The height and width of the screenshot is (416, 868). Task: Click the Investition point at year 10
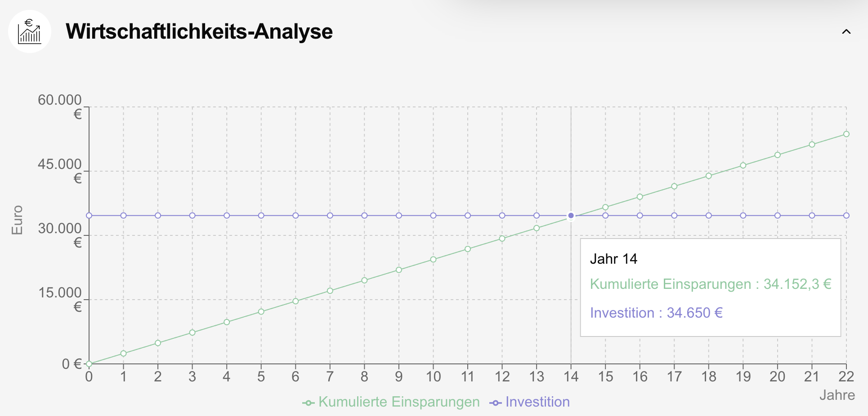coord(433,216)
